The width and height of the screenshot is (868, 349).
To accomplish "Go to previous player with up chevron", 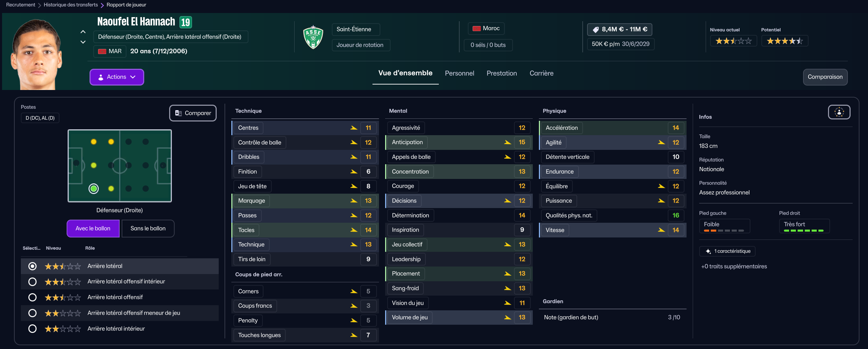I will pyautogui.click(x=83, y=32).
